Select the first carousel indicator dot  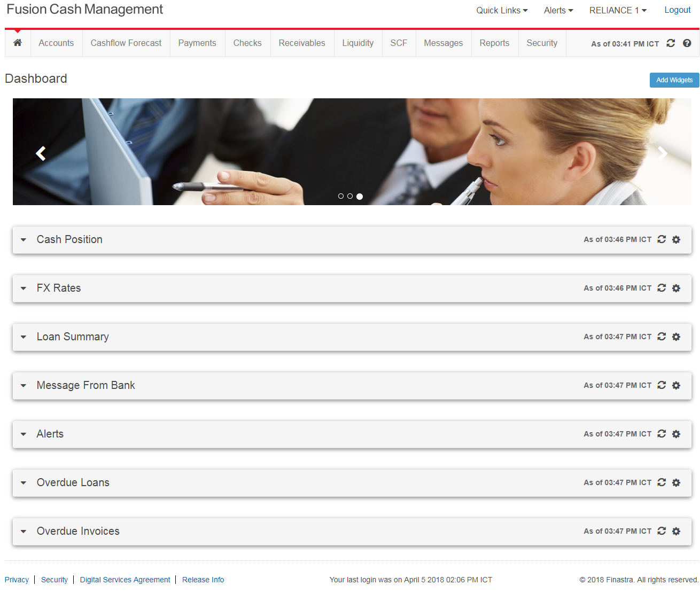[x=341, y=196]
